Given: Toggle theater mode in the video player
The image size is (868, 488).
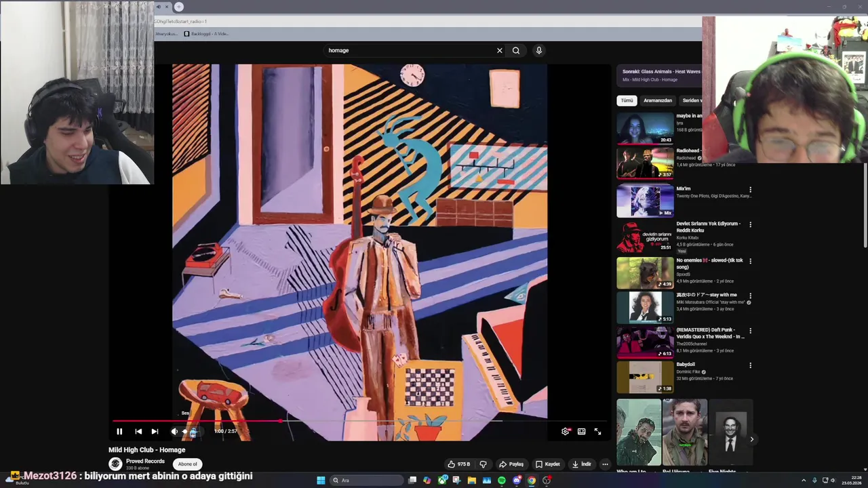Looking at the screenshot, I should [x=582, y=431].
